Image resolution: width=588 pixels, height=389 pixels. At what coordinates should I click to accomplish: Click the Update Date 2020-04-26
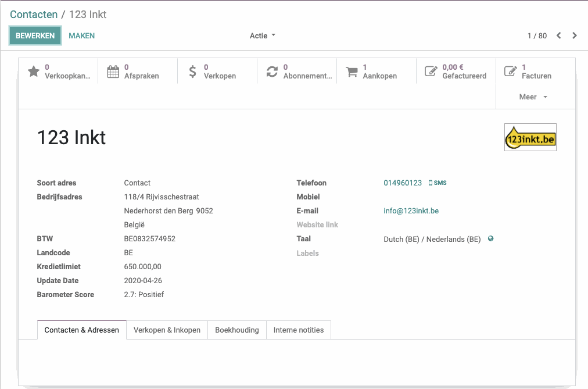pyautogui.click(x=143, y=281)
